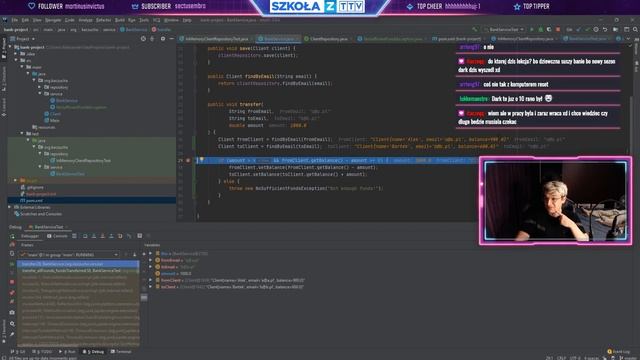640x360 pixels.
Task: Select the transfer_allFounds_fundsTransferred stack frame
Action: [78, 271]
